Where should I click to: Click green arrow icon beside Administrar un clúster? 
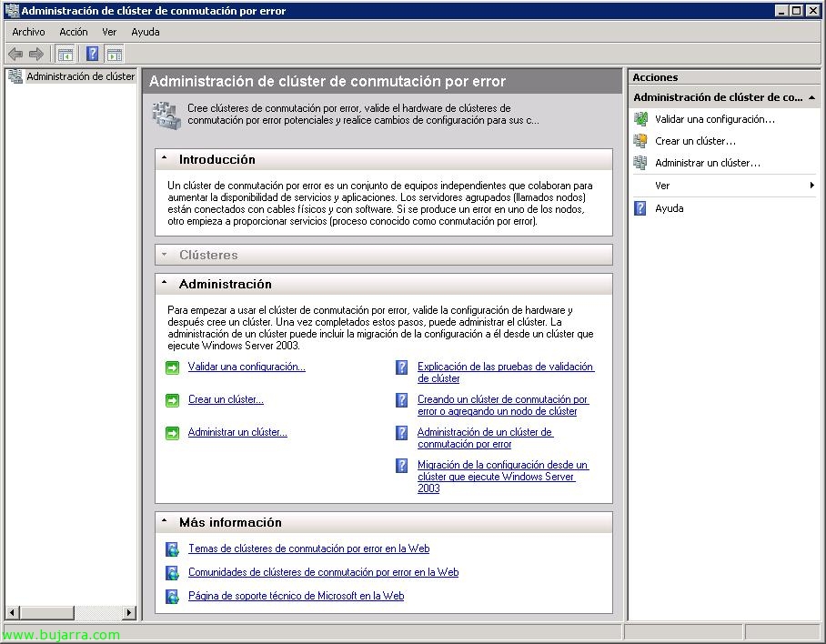(x=172, y=433)
